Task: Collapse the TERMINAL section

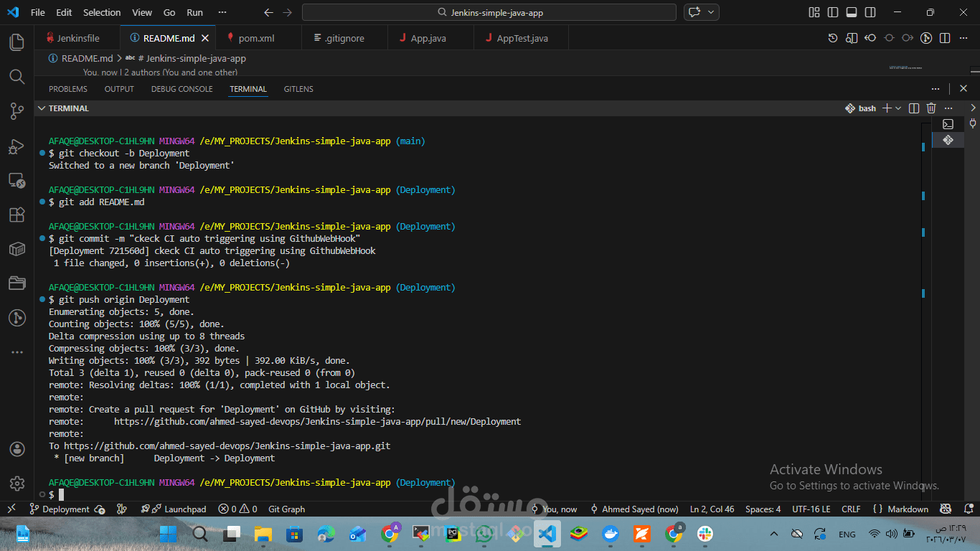Action: 41,108
